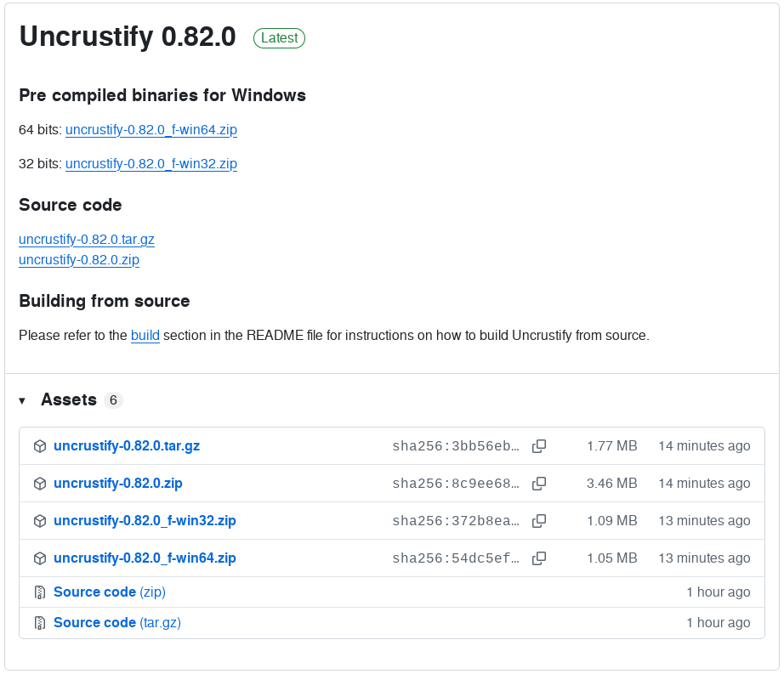
Task: Open the 64 bits win64.zip link
Action: point(151,130)
